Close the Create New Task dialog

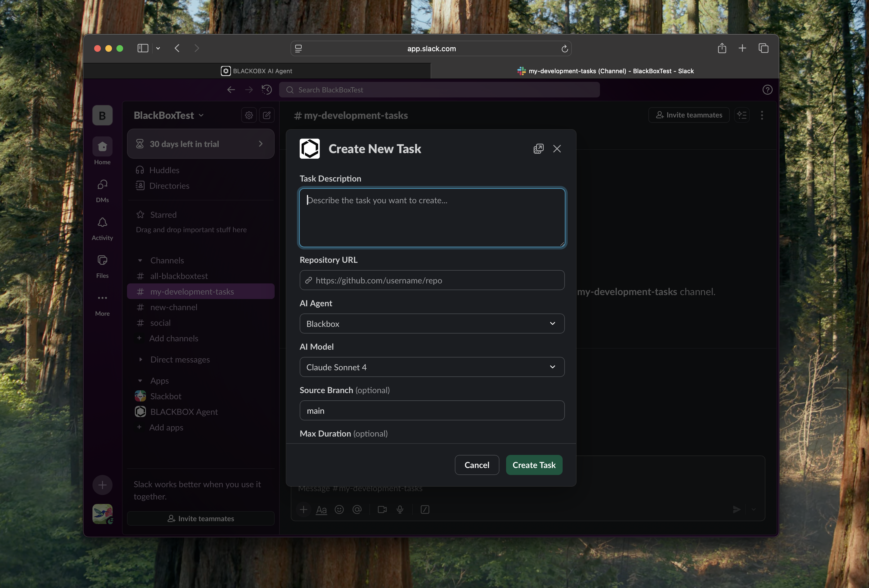pos(557,149)
